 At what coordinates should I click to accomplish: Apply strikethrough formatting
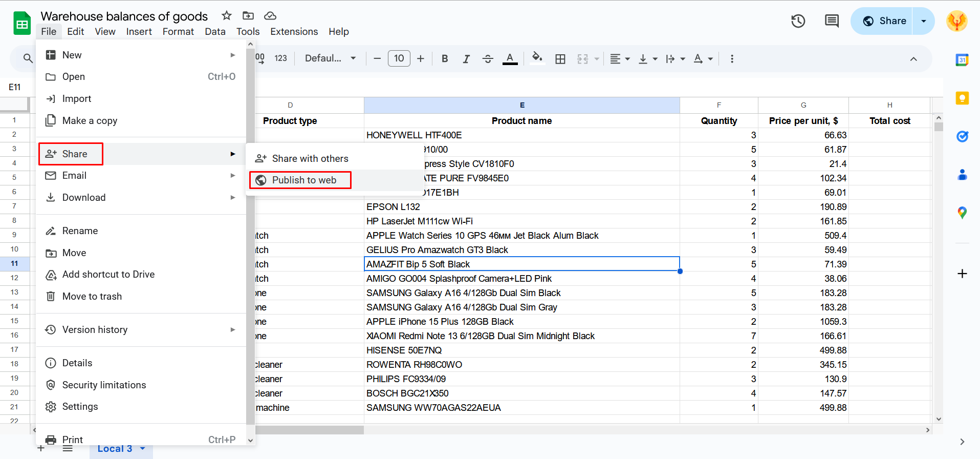(488, 59)
